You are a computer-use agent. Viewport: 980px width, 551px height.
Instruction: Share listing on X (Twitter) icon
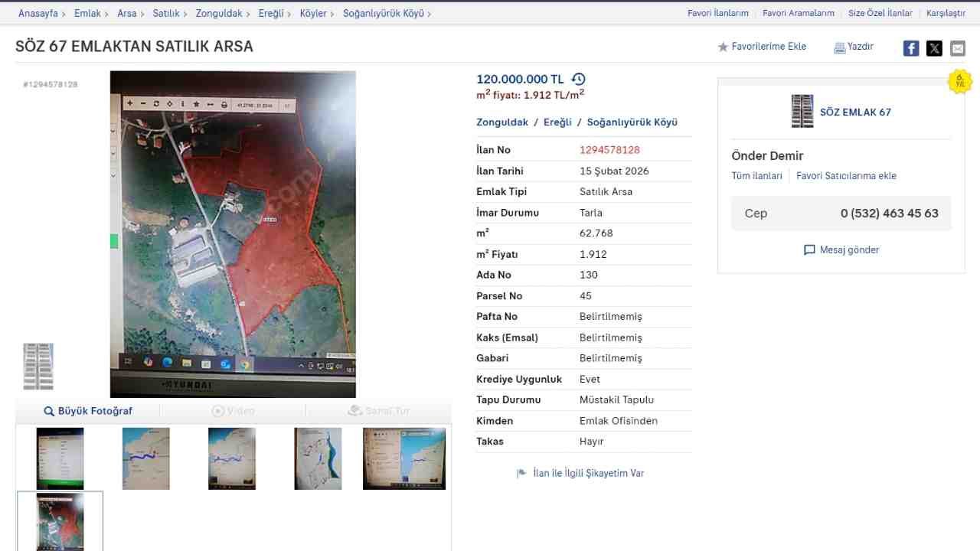click(x=934, y=48)
